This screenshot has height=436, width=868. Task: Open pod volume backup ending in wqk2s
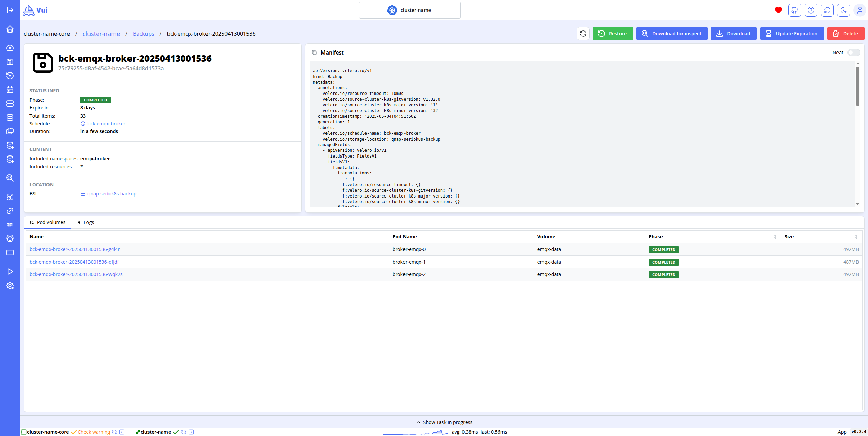(x=76, y=274)
